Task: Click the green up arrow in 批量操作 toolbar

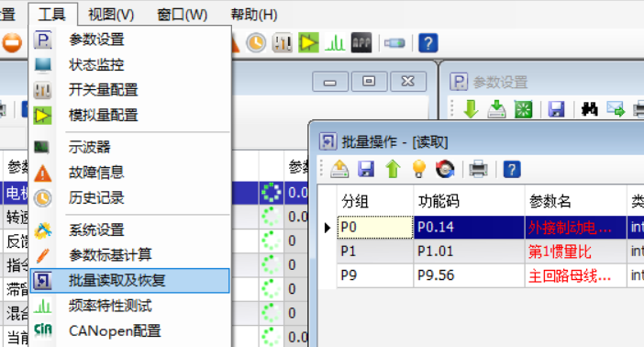Action: point(393,169)
